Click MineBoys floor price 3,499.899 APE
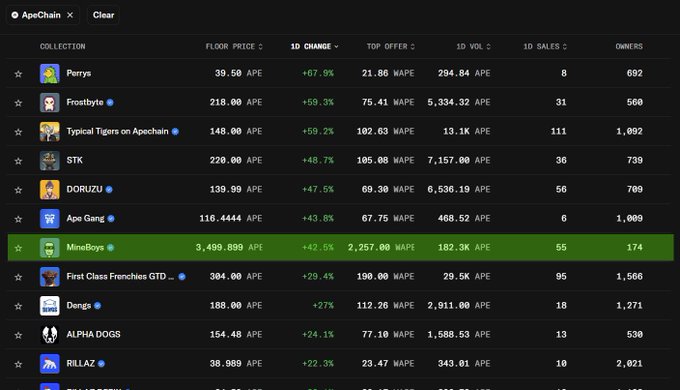The width and height of the screenshot is (680, 390). coord(229,248)
